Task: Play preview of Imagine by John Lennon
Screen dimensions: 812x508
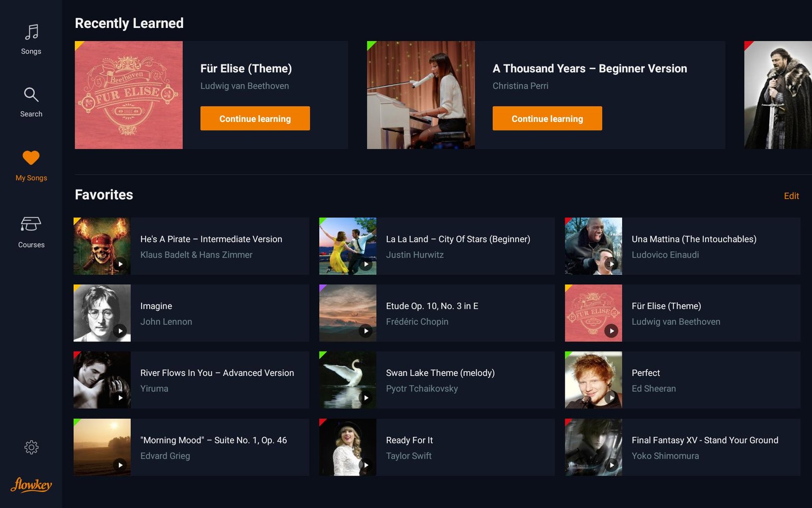Action: click(120, 331)
